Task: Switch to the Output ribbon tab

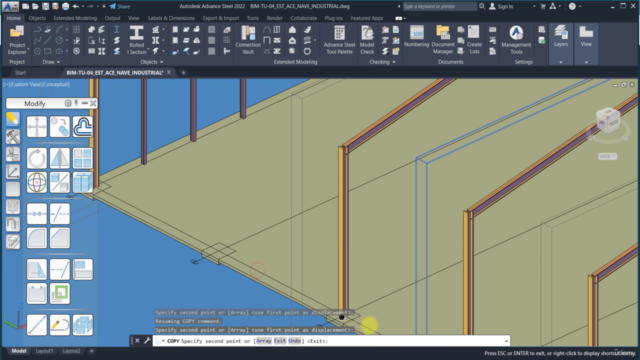Action: point(112,18)
